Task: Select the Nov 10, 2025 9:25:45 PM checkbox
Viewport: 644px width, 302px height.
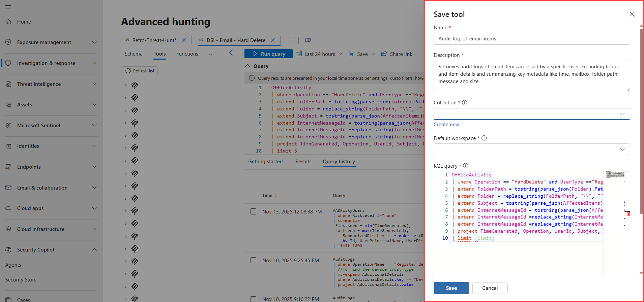Action: [253, 260]
